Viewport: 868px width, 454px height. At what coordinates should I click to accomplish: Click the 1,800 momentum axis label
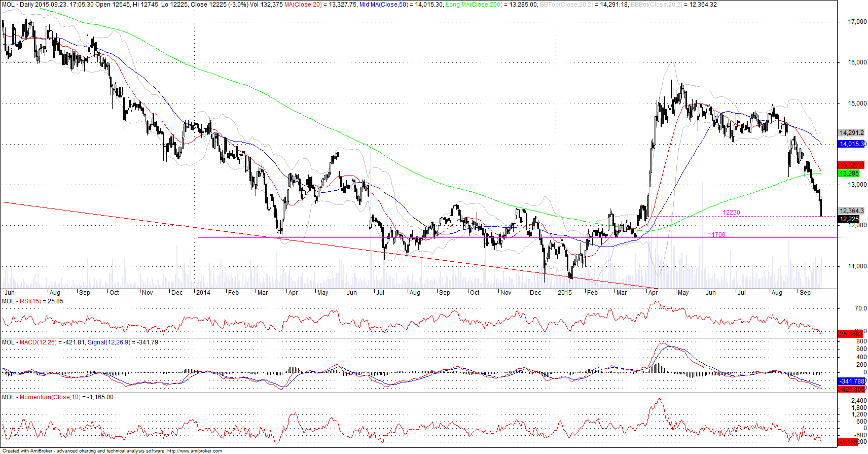(x=859, y=408)
